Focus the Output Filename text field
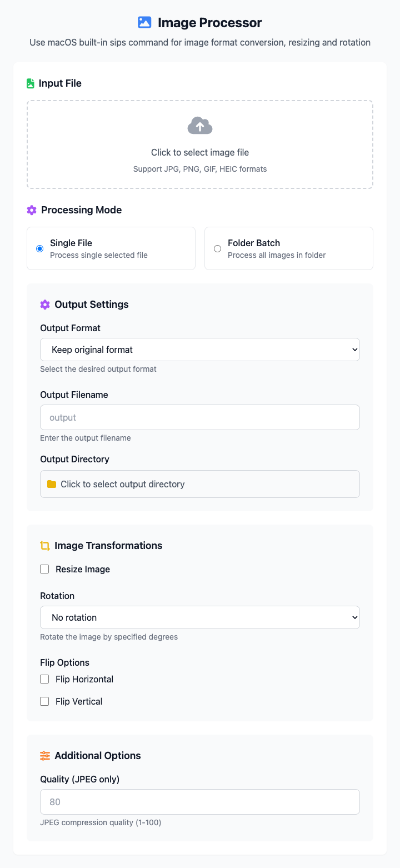Viewport: 400px width, 868px height. point(200,417)
